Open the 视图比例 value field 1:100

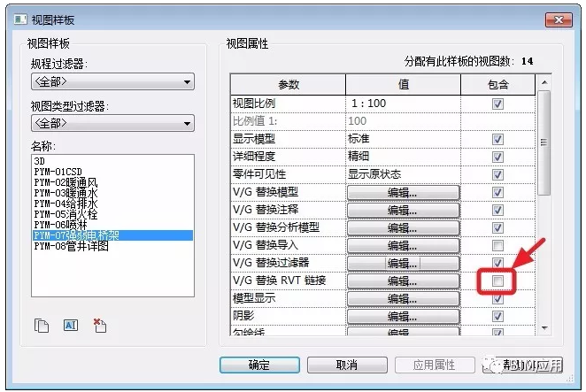pyautogui.click(x=403, y=104)
